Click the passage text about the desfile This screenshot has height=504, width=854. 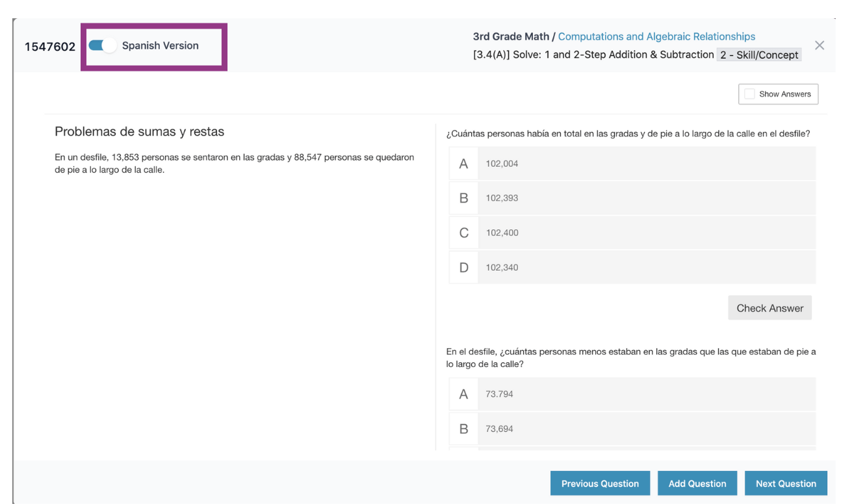(x=235, y=164)
